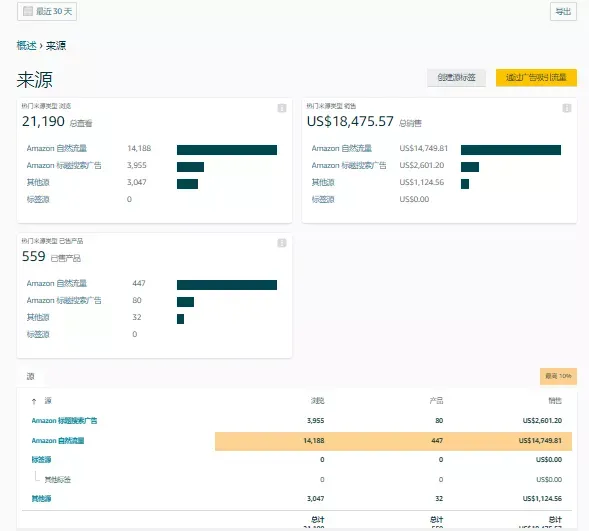
Task: Click the yellow 通过广告吸引流量 button
Action: (x=536, y=77)
